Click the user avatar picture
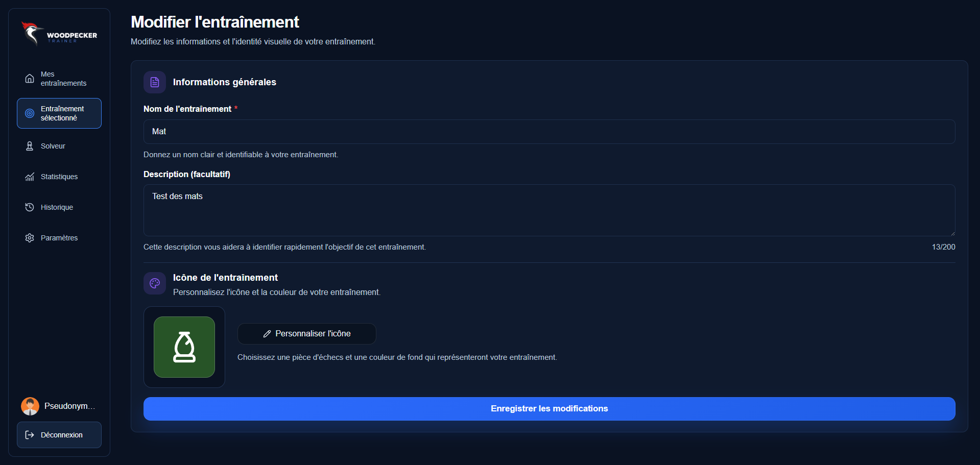Image resolution: width=980 pixels, height=465 pixels. [x=30, y=406]
